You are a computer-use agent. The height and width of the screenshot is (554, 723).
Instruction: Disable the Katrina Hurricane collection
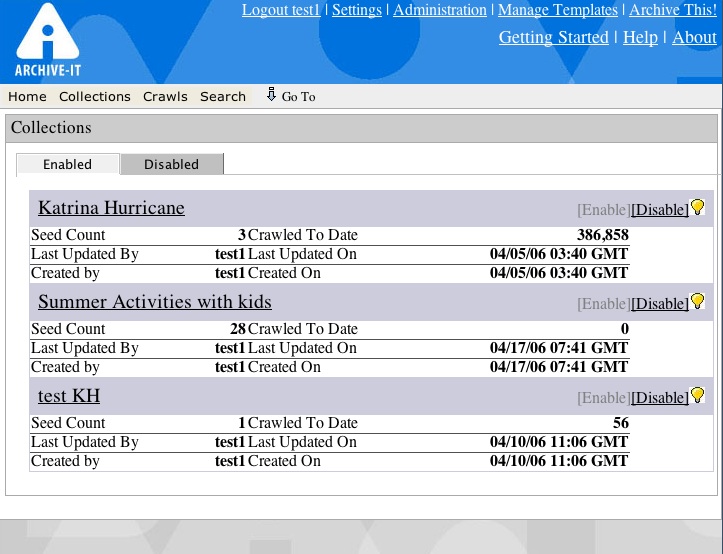tap(659, 210)
